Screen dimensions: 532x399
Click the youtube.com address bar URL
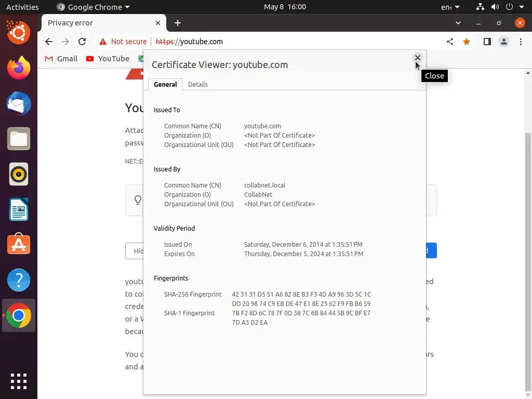pyautogui.click(x=189, y=42)
